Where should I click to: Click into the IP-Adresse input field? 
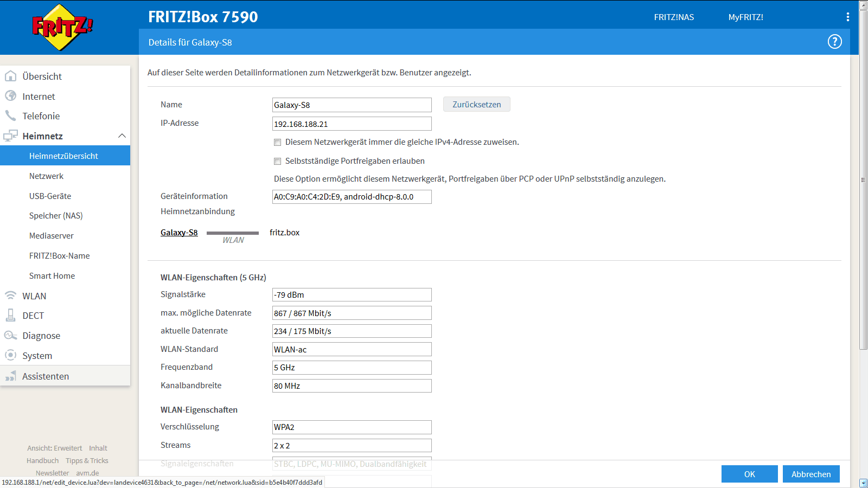352,124
